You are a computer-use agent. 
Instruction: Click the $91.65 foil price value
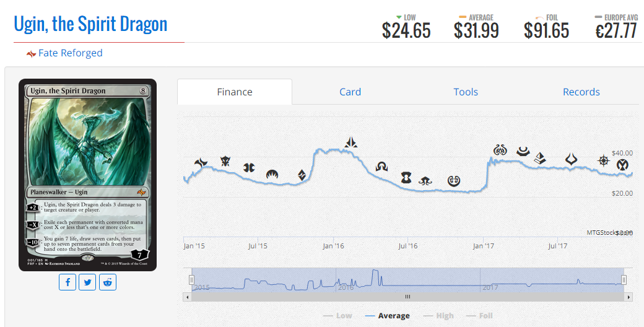tap(547, 31)
